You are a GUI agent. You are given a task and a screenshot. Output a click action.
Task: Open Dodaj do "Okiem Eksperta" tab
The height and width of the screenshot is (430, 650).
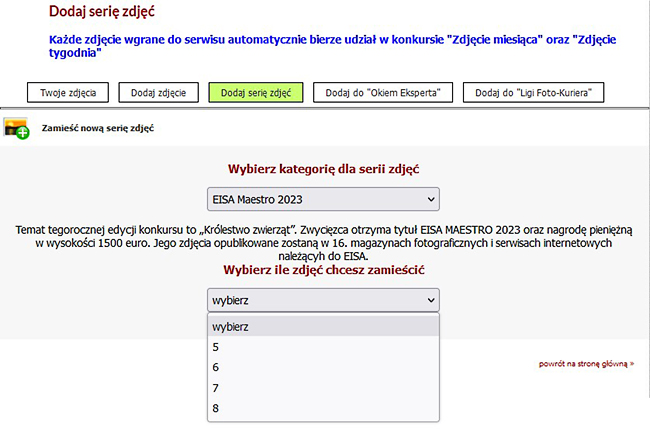coord(383,92)
